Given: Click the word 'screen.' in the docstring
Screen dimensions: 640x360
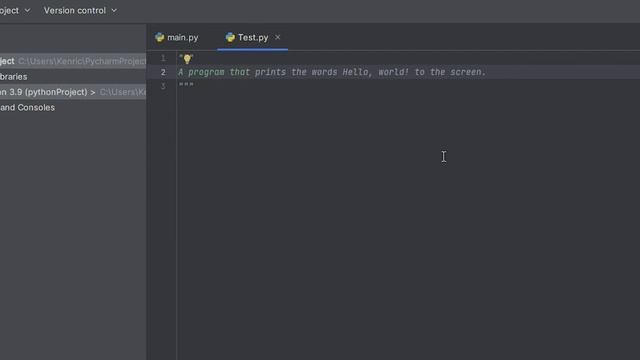Looking at the screenshot, I should (x=468, y=72).
